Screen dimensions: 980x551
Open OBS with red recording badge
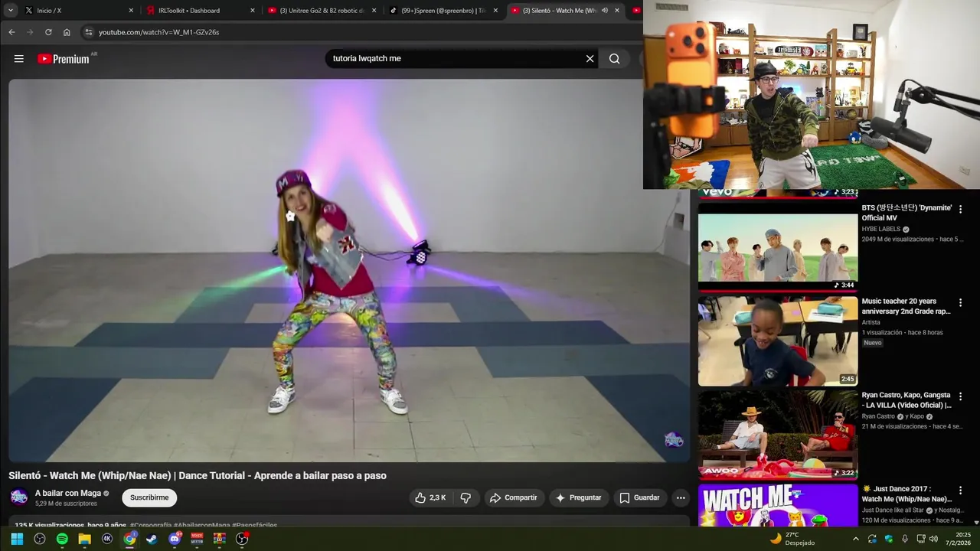click(242, 539)
